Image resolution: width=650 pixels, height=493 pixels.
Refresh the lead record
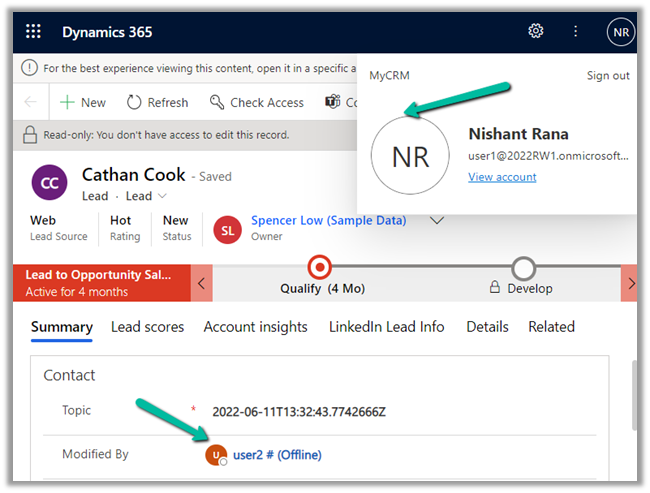[157, 102]
